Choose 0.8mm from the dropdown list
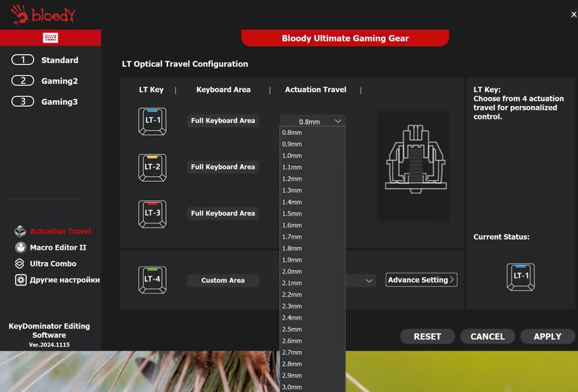 [x=312, y=132]
